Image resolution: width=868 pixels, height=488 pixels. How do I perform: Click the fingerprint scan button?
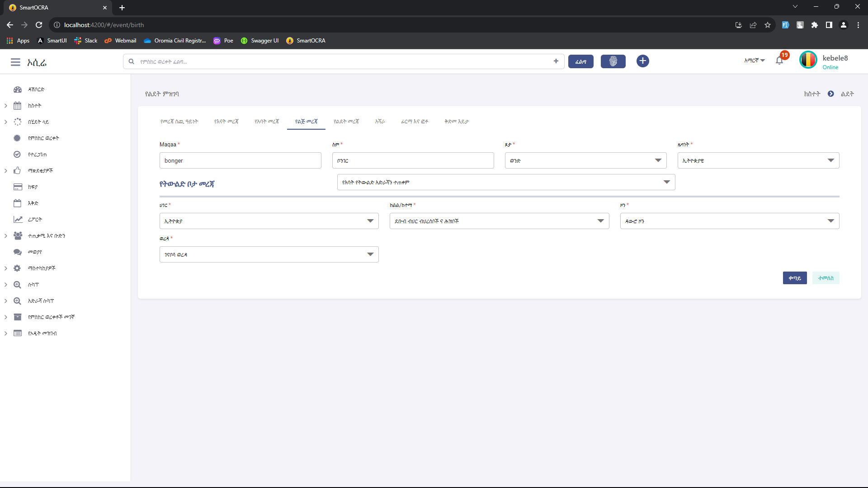[613, 61]
